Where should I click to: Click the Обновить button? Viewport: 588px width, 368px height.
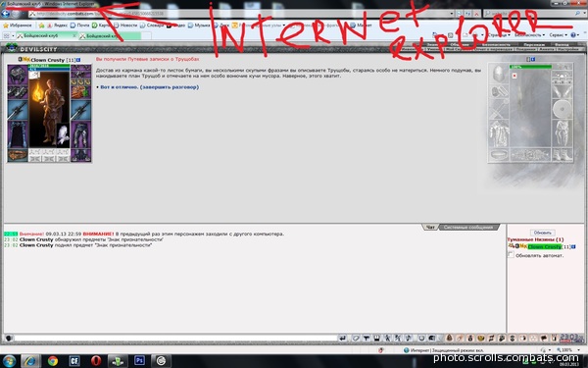[x=542, y=233]
